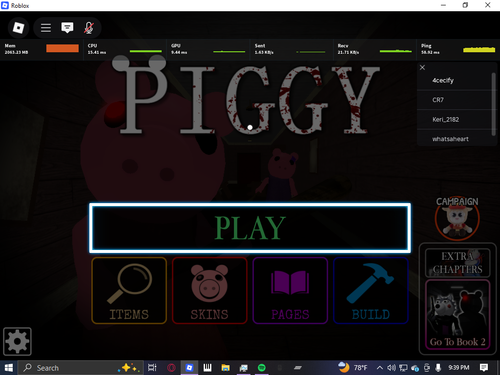Select player Keri_2182 in the list
Image resolution: width=500 pixels, height=375 pixels.
pos(454,119)
